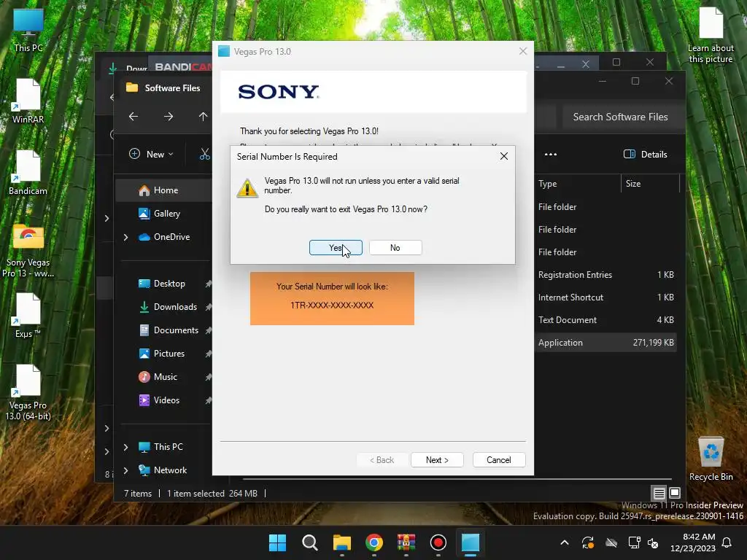
Task: Open Sony Vegas Pro 13 folder on desktop
Action: pos(28,251)
